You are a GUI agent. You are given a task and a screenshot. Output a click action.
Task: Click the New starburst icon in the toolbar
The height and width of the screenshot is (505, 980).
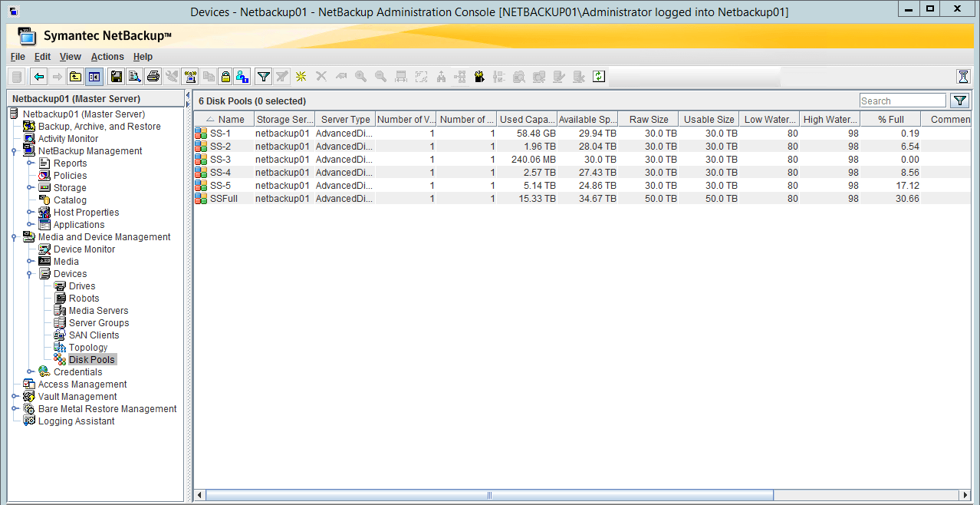[x=301, y=76]
